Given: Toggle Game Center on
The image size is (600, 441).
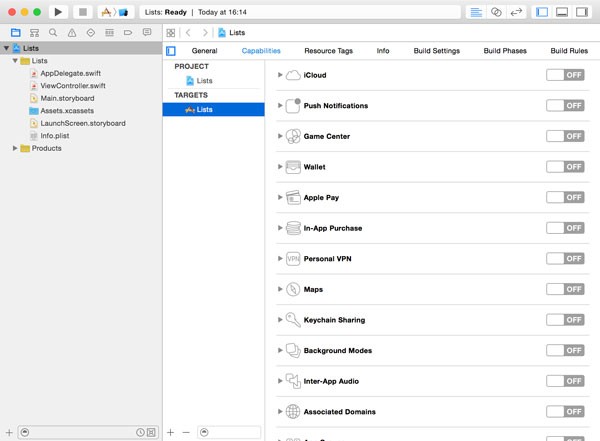Looking at the screenshot, I should tap(565, 136).
